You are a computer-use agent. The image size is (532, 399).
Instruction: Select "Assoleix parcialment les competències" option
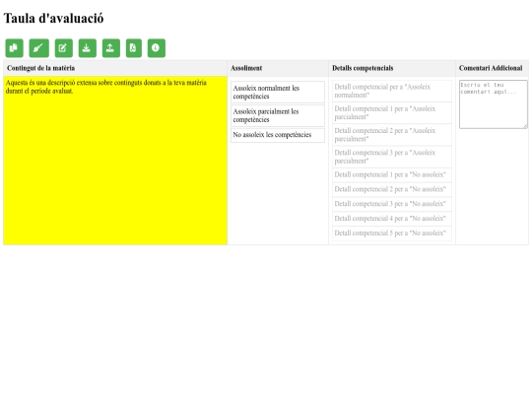pos(278,115)
